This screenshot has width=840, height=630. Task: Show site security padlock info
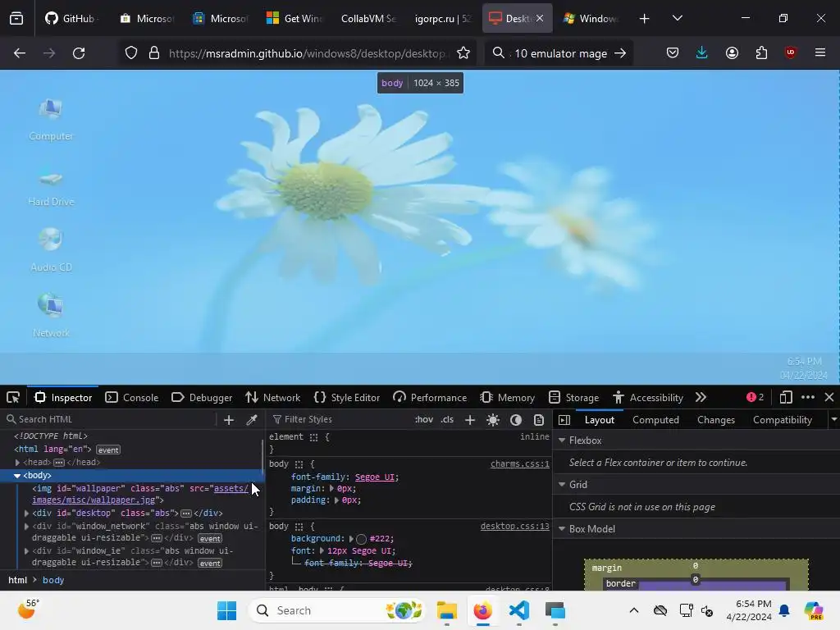click(154, 53)
